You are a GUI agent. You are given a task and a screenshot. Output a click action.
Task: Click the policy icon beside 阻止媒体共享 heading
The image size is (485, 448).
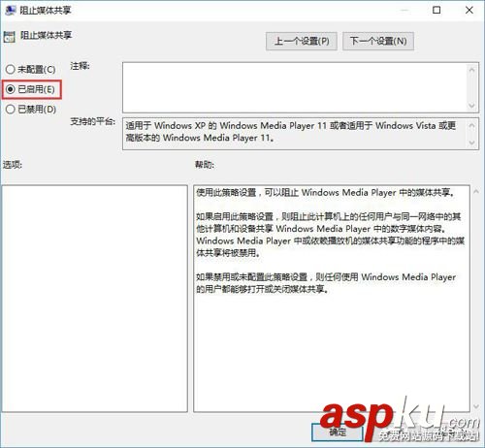(x=10, y=37)
